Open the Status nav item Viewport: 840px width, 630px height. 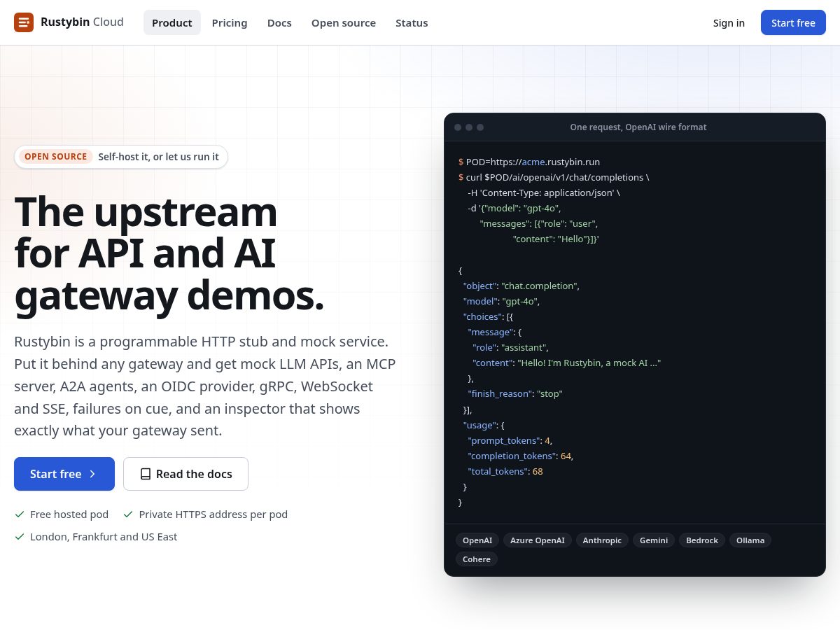click(x=412, y=22)
